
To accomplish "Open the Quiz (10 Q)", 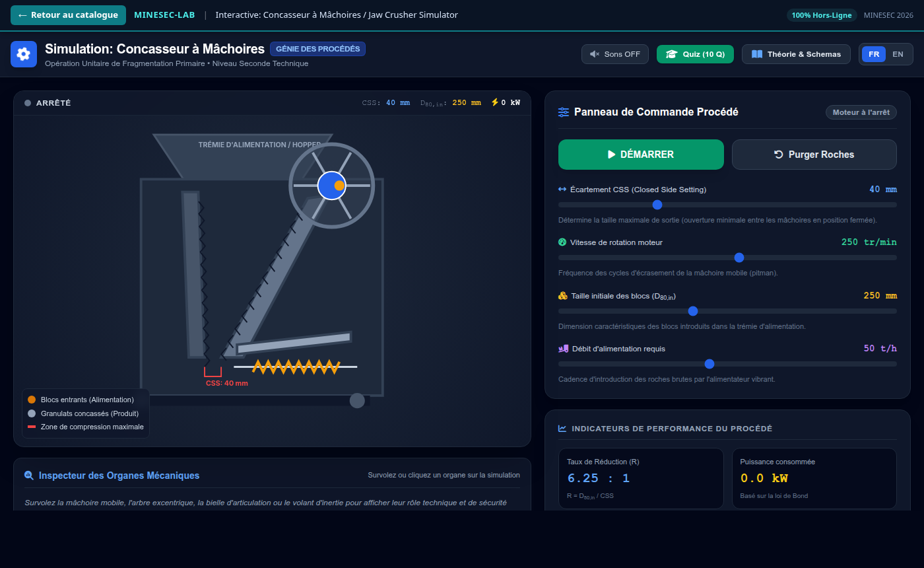I will point(695,54).
